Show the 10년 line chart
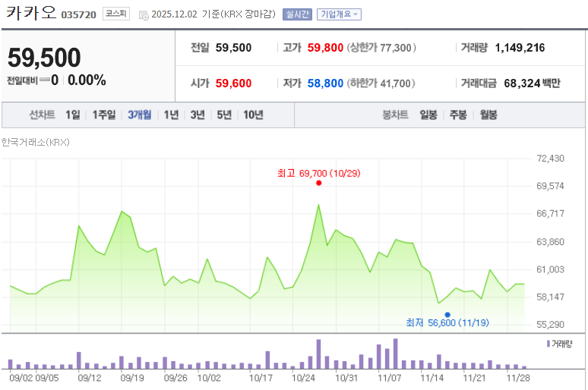This screenshot has height=390, width=588. 253,115
